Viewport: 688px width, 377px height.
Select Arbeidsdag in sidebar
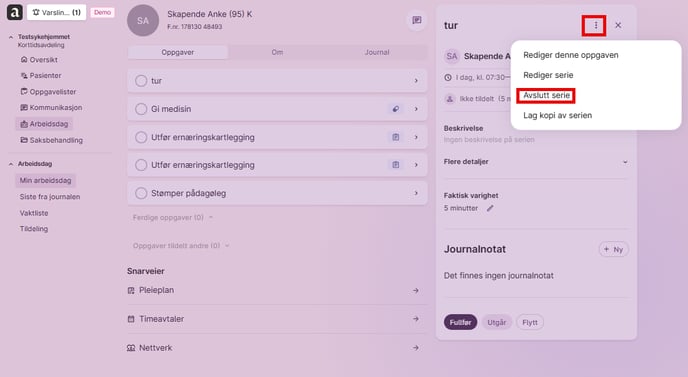44,124
